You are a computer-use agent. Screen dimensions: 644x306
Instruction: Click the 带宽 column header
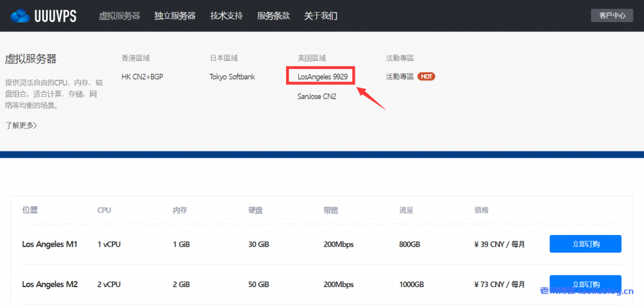click(x=331, y=210)
